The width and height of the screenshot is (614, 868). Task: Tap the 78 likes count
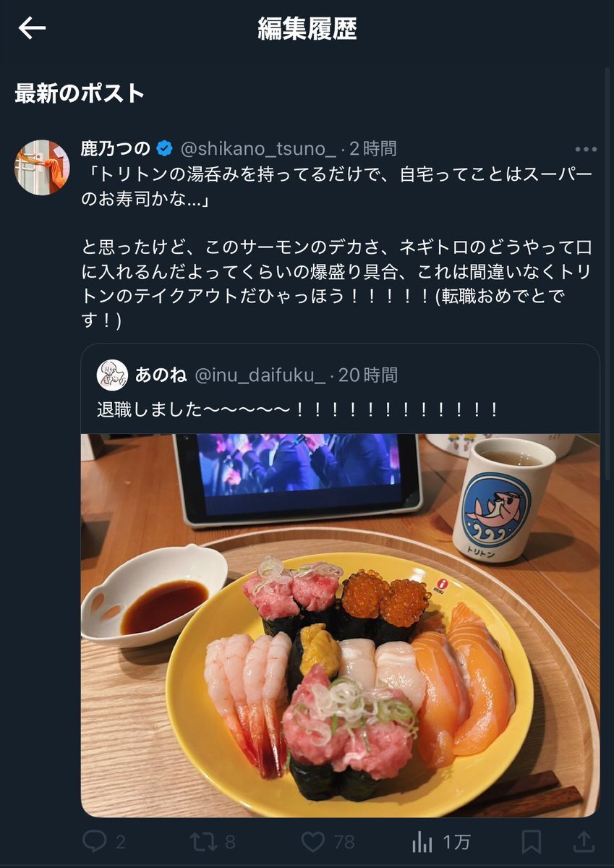[345, 842]
